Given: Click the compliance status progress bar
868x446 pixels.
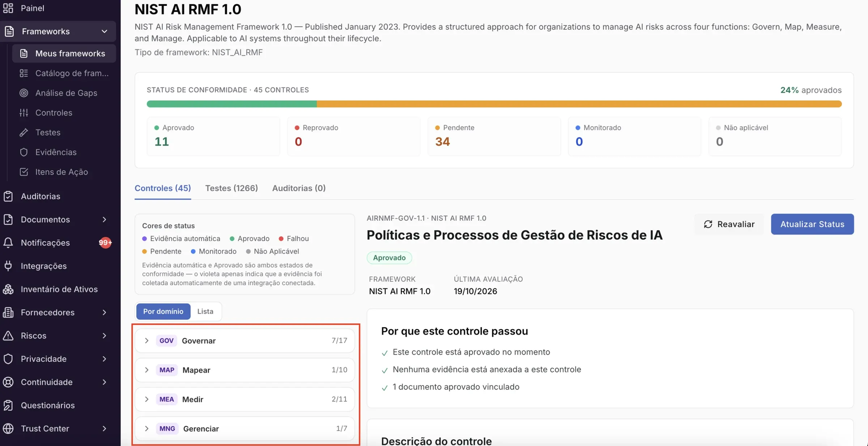Looking at the screenshot, I should click(494, 104).
